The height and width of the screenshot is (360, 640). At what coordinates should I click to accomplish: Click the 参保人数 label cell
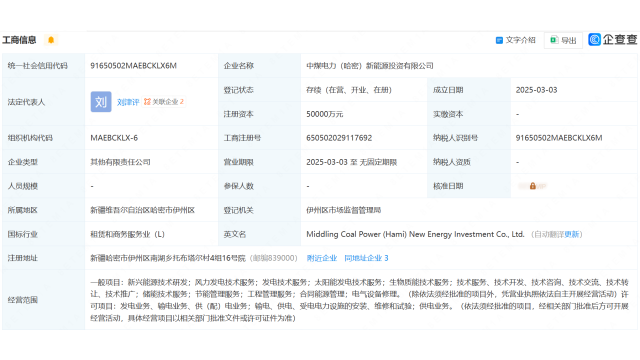click(259, 186)
